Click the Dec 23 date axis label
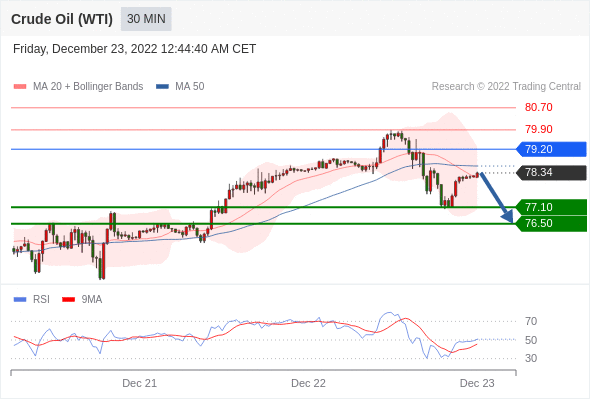The height and width of the screenshot is (400, 590). click(x=477, y=383)
